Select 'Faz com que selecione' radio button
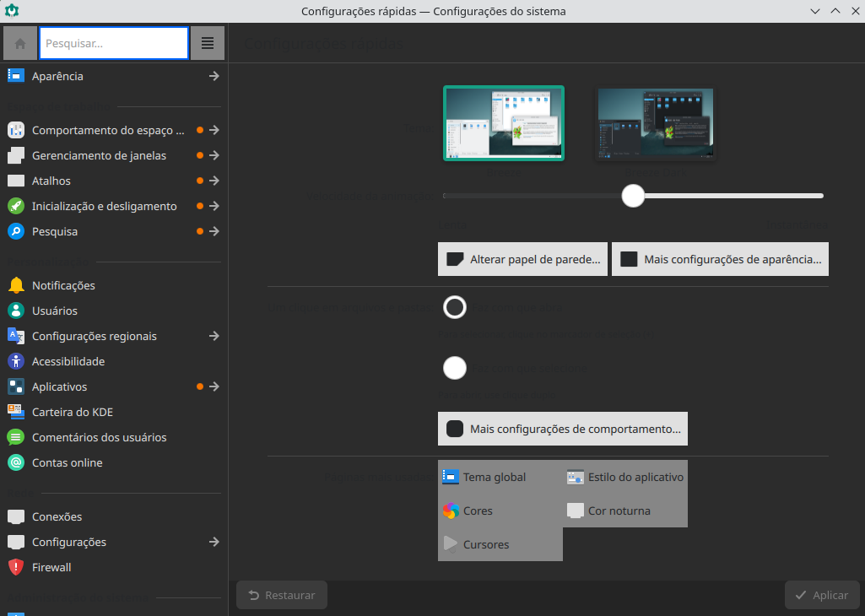Viewport: 865px width, 616px height. pos(455,368)
